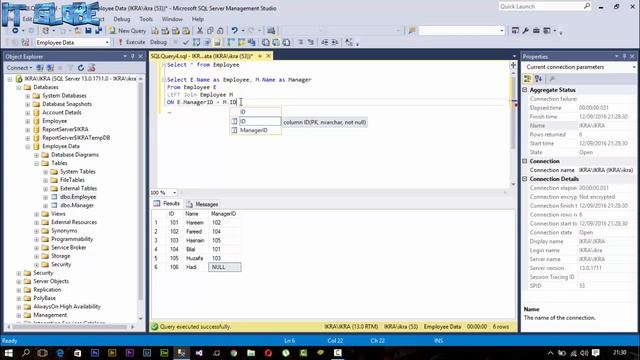This screenshot has height=360, width=640.
Task: Click the Execute button
Action: click(x=132, y=42)
